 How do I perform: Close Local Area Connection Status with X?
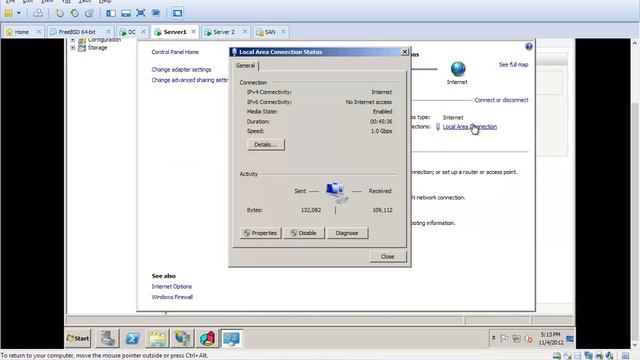pos(405,52)
